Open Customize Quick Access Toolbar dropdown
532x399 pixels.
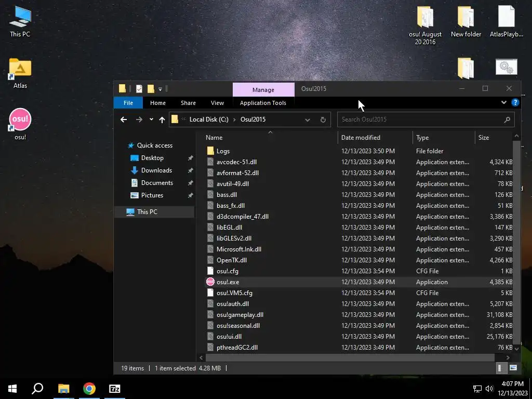point(160,89)
